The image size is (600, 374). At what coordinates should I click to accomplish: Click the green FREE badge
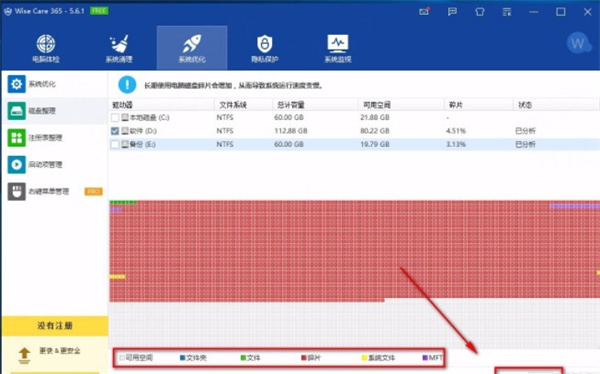click(x=99, y=11)
